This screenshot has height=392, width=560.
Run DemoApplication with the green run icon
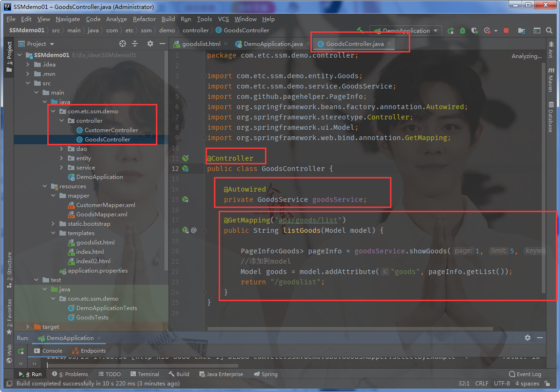point(450,30)
